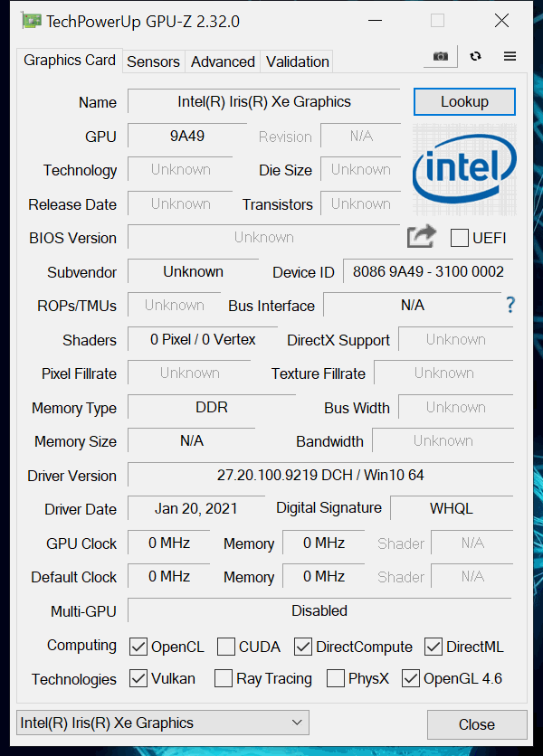Click the Pixel Fillrate field showing Unknown
The image size is (543, 756).
190,373
